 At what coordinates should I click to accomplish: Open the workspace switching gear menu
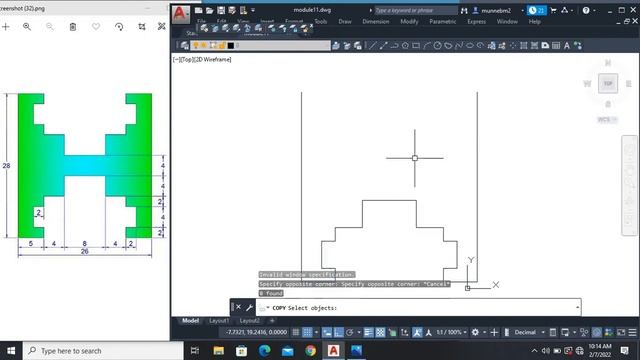click(x=475, y=332)
